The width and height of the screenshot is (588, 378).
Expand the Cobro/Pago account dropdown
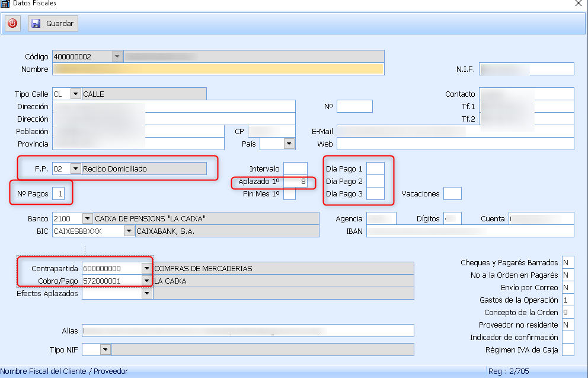tap(146, 281)
